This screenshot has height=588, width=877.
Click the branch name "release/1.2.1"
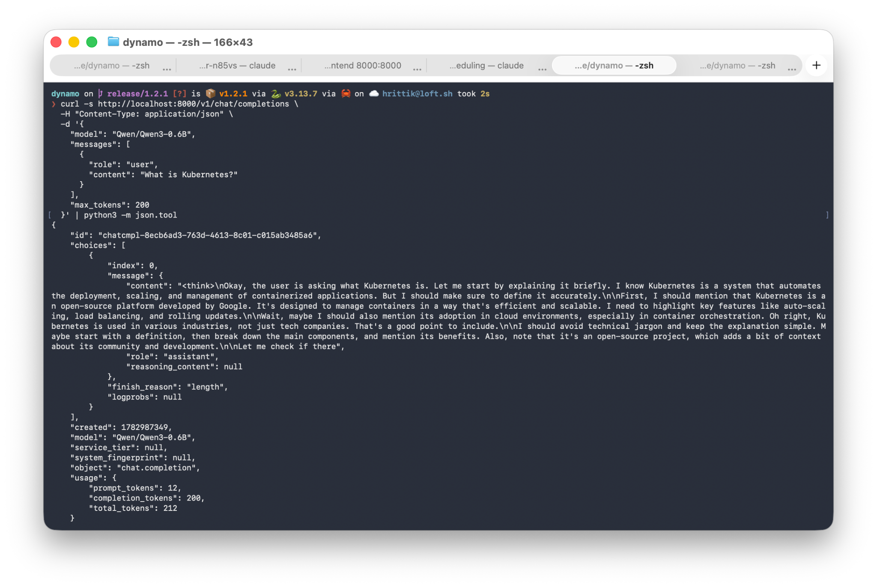tap(137, 94)
